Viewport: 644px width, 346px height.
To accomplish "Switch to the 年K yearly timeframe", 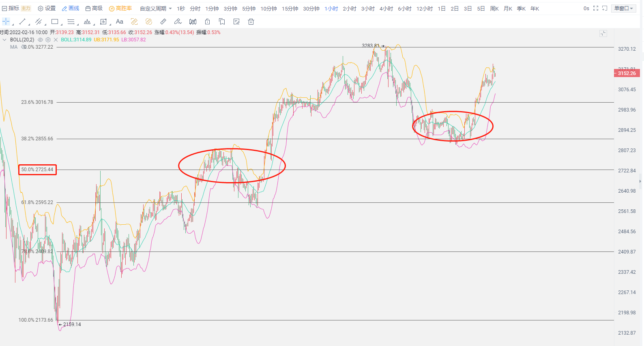I will pos(535,9).
